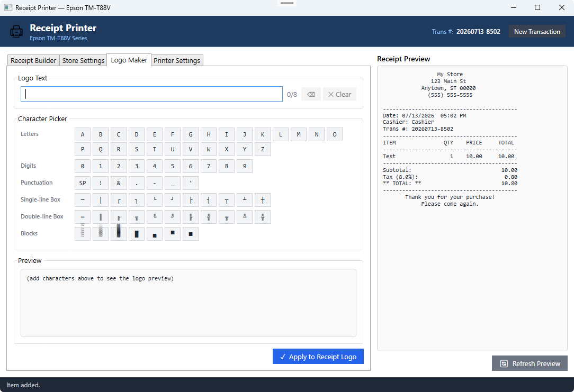Insert double-line top-right corner character
The width and height of the screenshot is (574, 392).
tap(136, 217)
